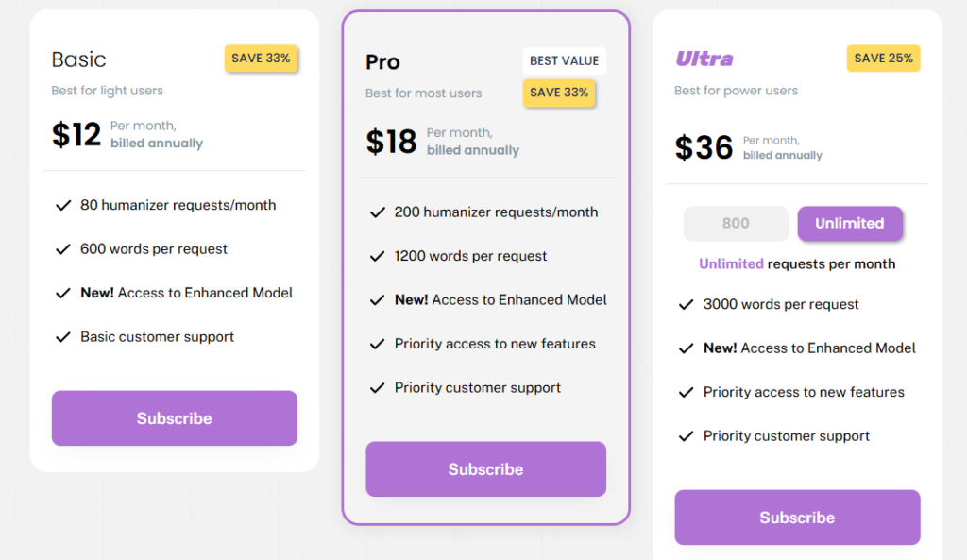Click checkmark next to 600 words per request

(x=63, y=249)
